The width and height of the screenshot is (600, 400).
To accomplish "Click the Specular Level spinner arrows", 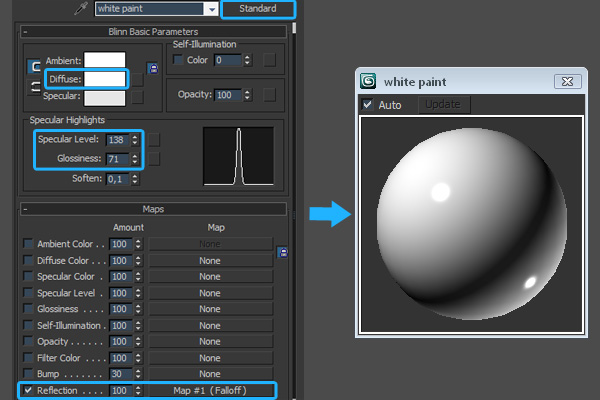I will click(x=136, y=139).
